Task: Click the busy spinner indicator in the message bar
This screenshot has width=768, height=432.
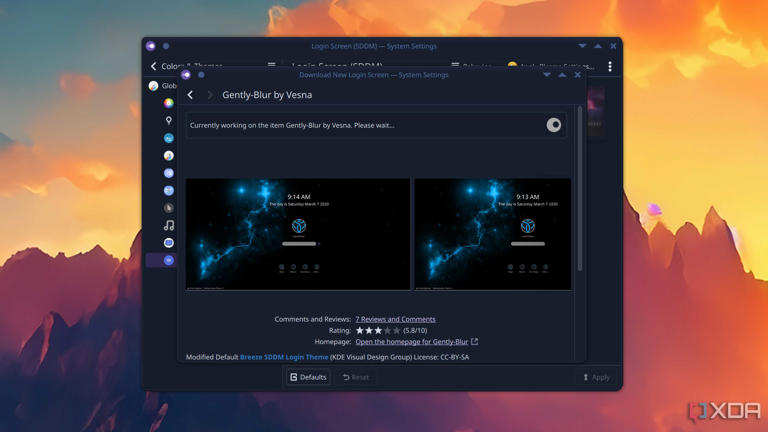Action: pos(553,125)
